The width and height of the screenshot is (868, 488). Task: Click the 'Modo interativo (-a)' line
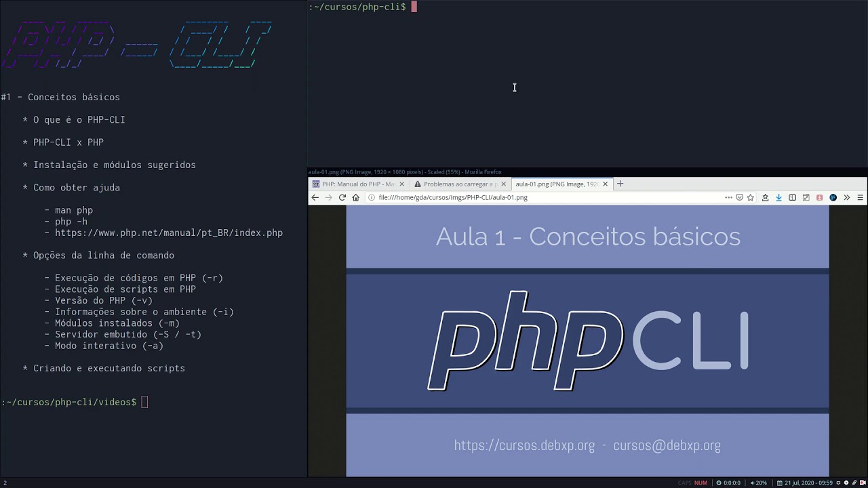click(104, 346)
